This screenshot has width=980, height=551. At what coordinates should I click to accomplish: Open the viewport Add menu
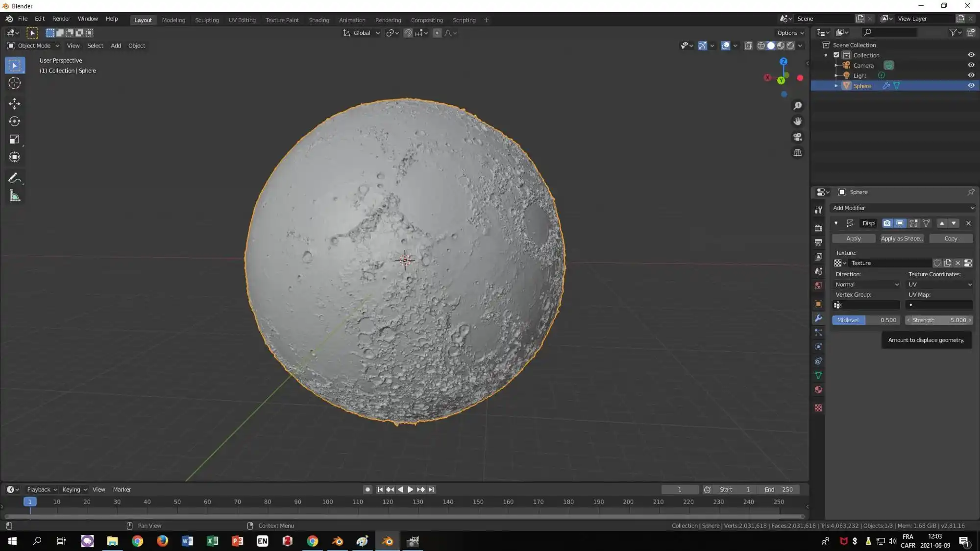(x=116, y=46)
